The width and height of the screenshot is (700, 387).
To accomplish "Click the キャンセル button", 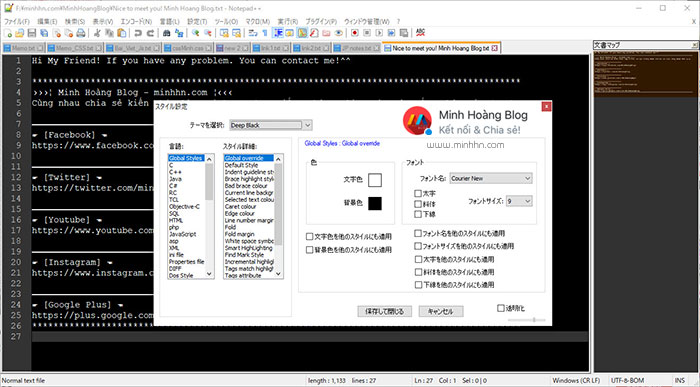I will (441, 311).
